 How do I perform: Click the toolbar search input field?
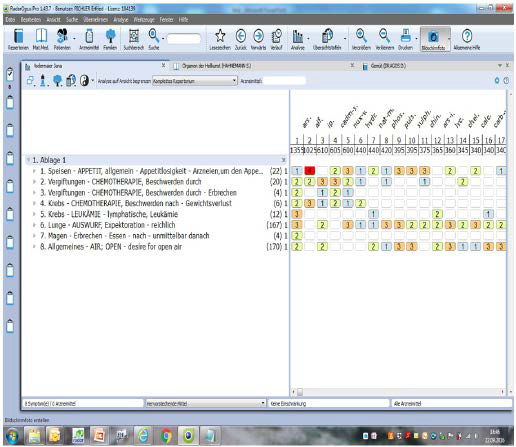[x=184, y=39]
